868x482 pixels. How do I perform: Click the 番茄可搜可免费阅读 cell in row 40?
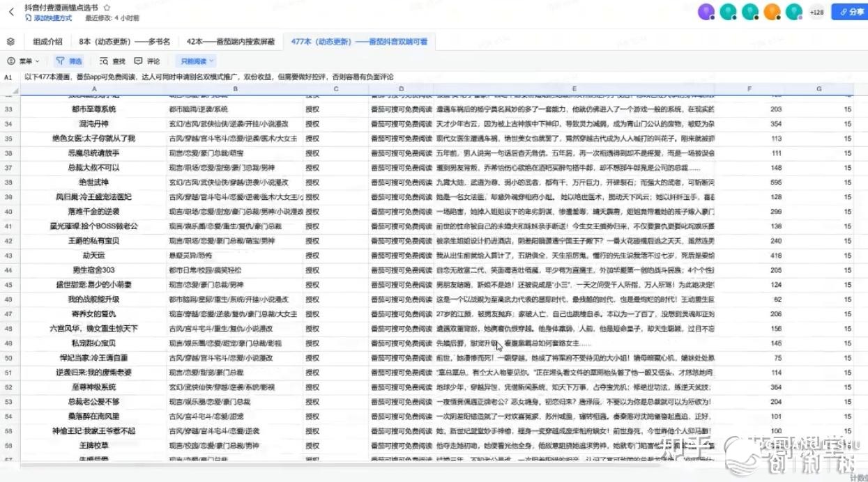tap(401, 212)
